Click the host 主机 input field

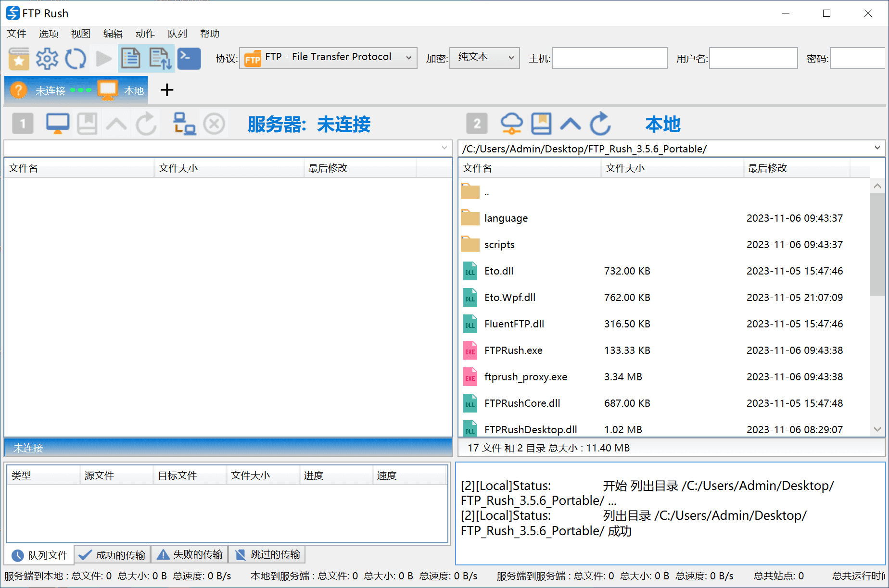point(610,58)
